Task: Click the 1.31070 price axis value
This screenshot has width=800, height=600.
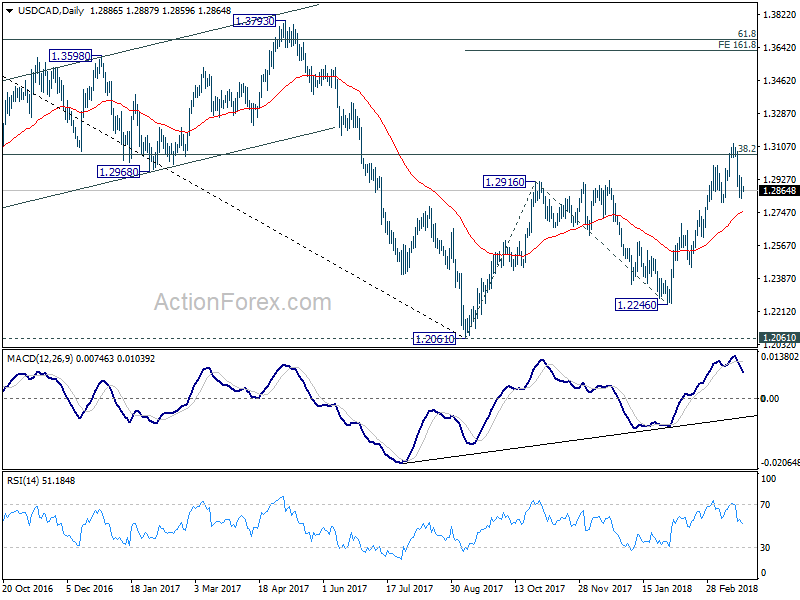Action: coord(779,146)
